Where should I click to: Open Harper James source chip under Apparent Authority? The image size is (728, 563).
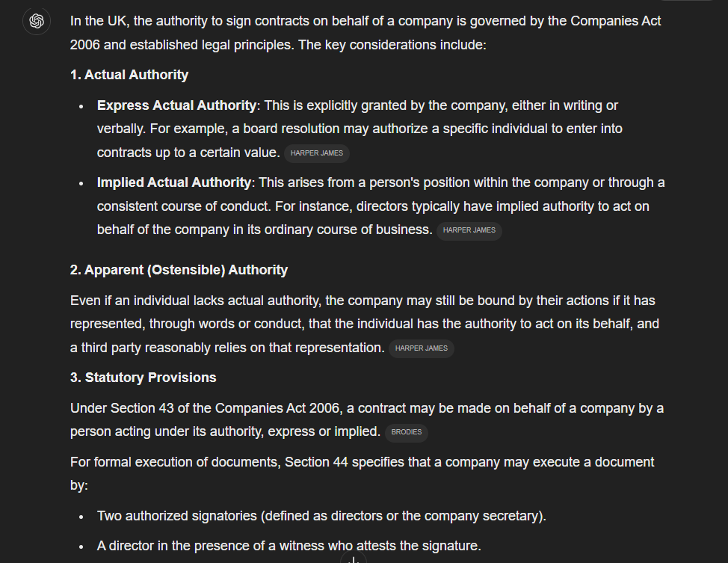pos(421,348)
